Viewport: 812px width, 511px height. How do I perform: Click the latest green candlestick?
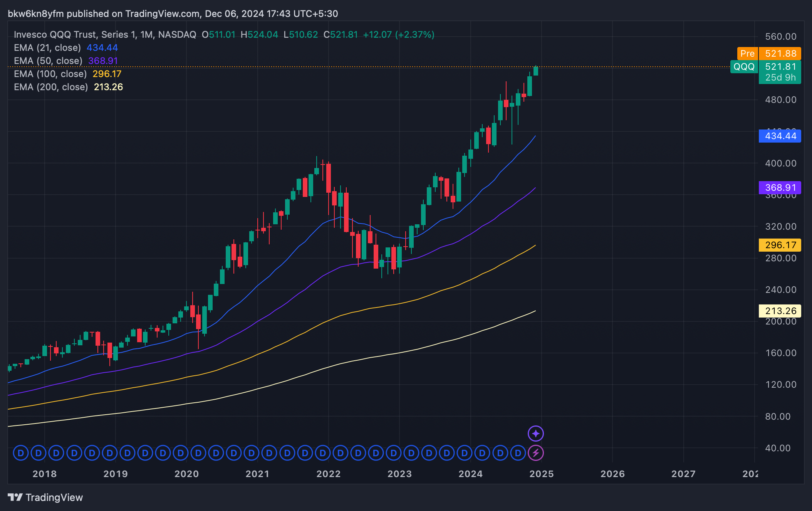535,71
